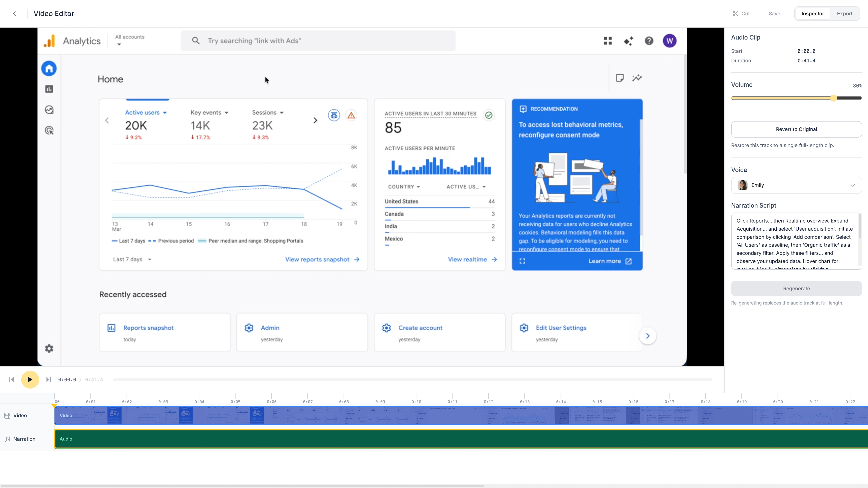
Task: Open the apps grid icon
Action: click(608, 41)
